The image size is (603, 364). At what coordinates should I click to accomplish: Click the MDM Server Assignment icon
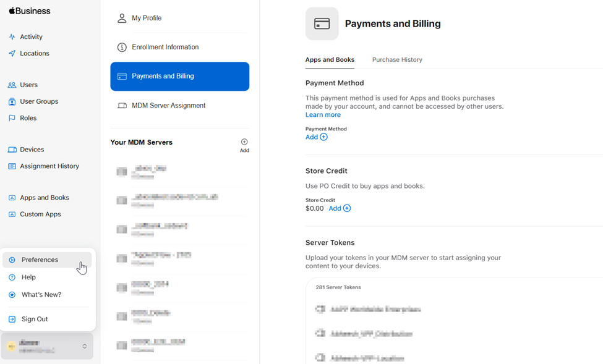[x=122, y=106]
